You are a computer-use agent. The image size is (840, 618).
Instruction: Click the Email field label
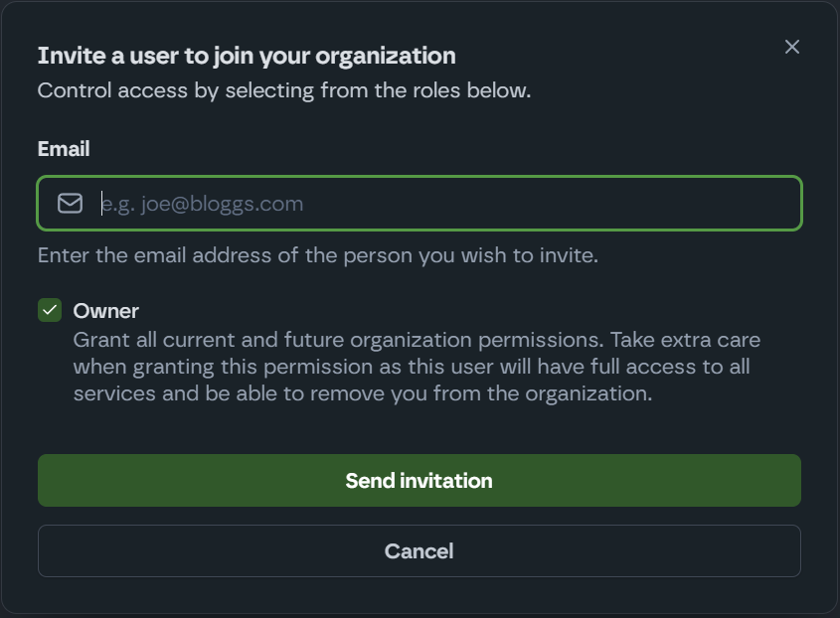(x=64, y=149)
